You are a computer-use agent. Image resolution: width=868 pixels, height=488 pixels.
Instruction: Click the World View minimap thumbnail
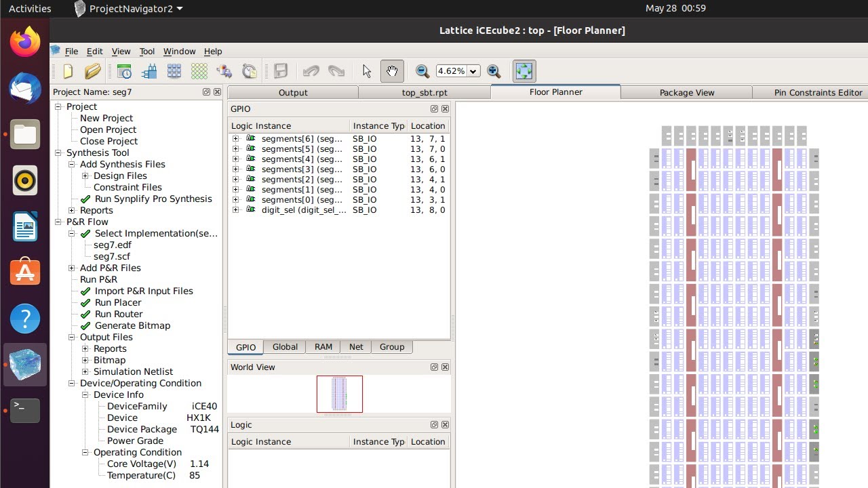click(340, 394)
